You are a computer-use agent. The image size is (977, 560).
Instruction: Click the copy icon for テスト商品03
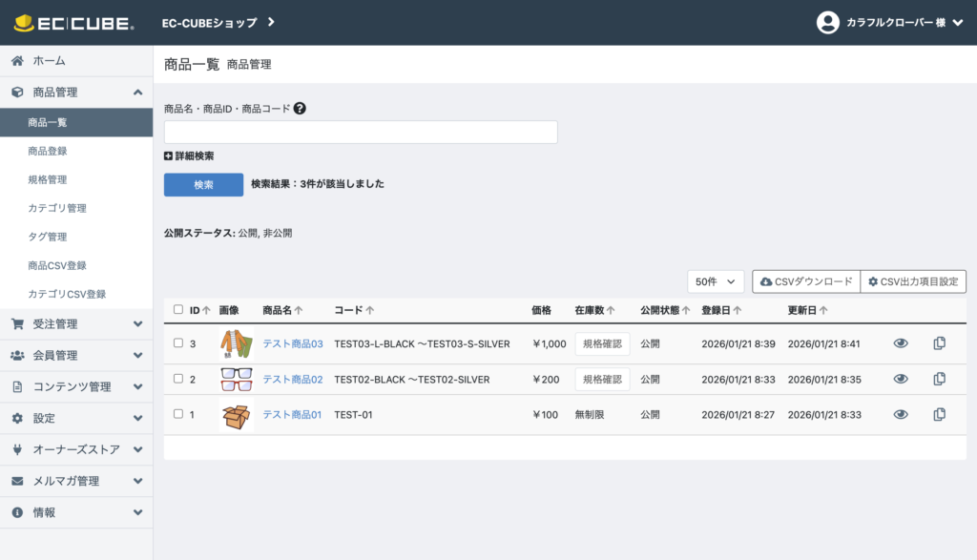point(939,343)
